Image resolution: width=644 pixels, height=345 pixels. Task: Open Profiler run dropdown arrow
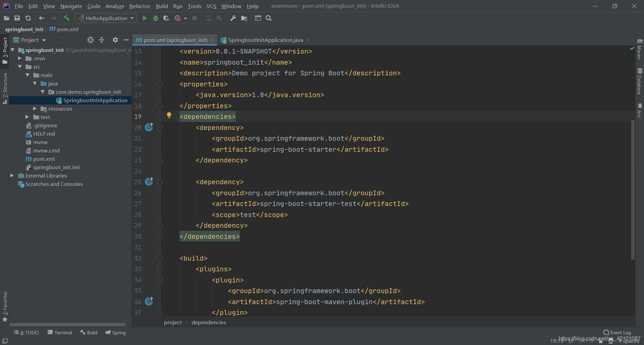(185, 18)
